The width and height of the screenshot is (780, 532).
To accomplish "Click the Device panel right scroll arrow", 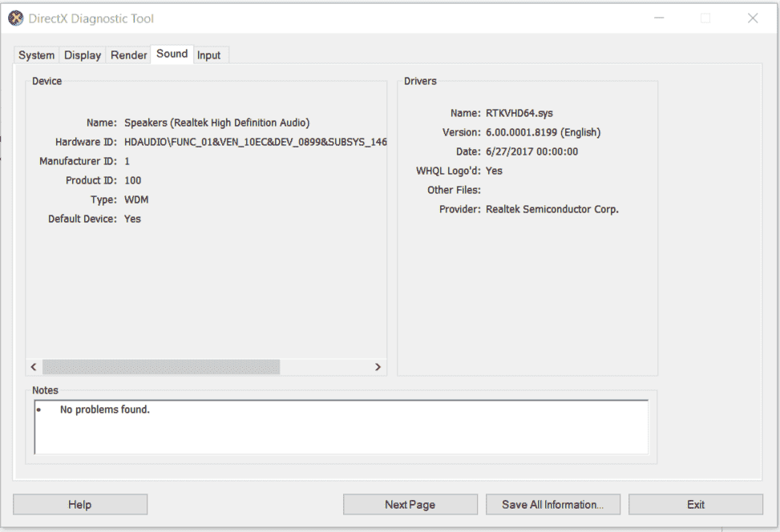I will coord(378,367).
